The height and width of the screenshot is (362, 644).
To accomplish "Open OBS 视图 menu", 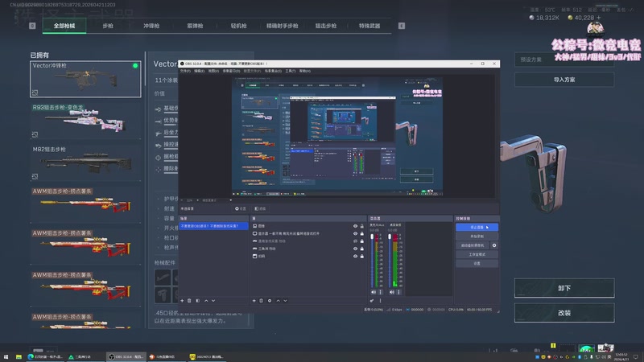I will 213,71.
